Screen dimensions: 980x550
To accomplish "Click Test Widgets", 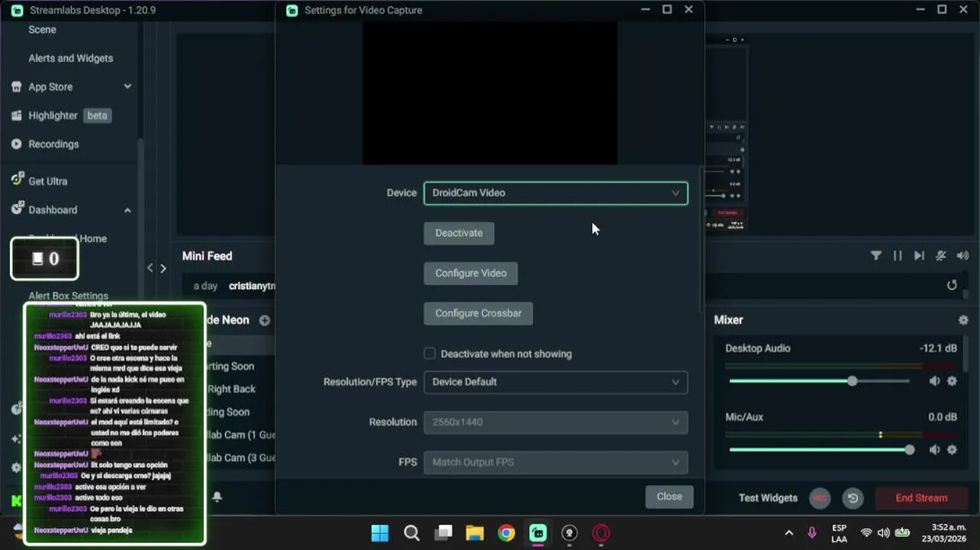I will point(768,498).
